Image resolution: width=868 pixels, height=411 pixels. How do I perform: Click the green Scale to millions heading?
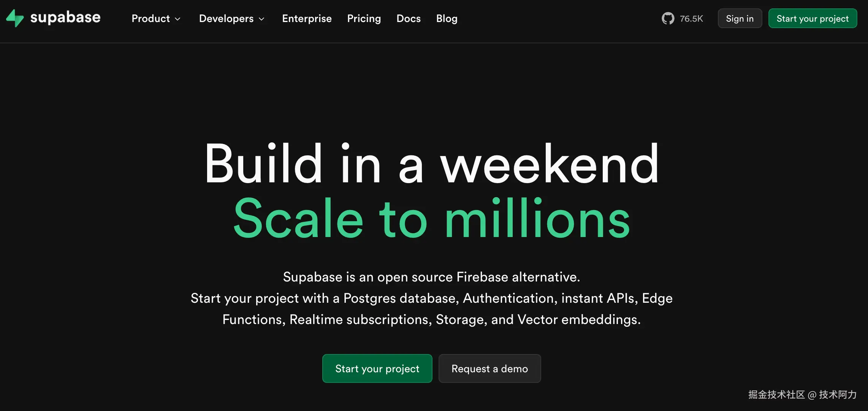coord(432,219)
